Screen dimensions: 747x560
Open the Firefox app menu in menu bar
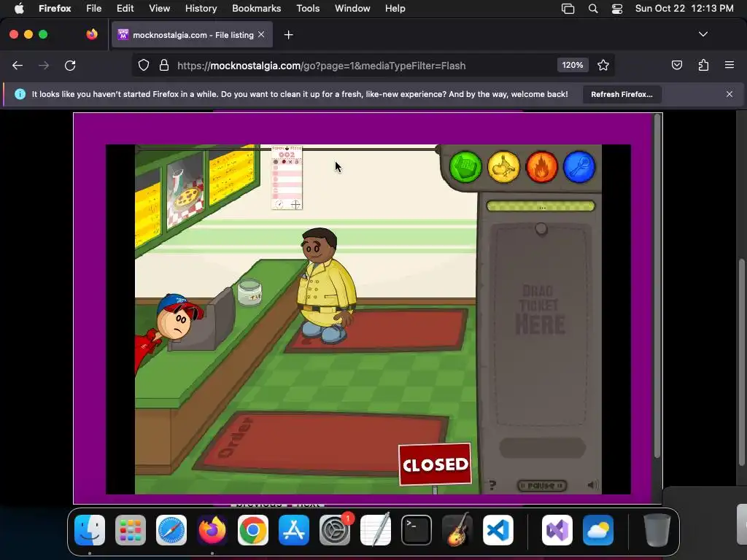coord(55,9)
